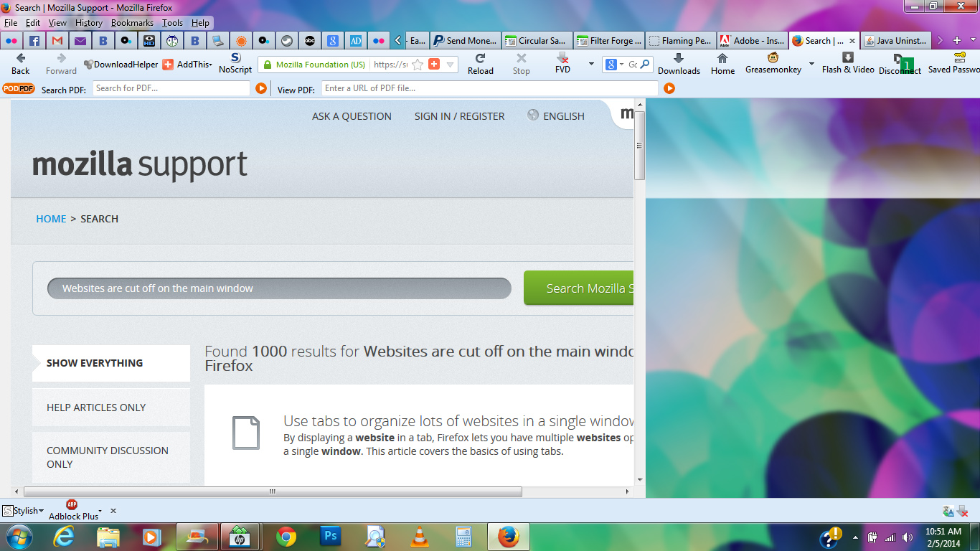Viewport: 980px width, 551px height.
Task: Click the HOME breadcrumb link
Action: (x=51, y=219)
